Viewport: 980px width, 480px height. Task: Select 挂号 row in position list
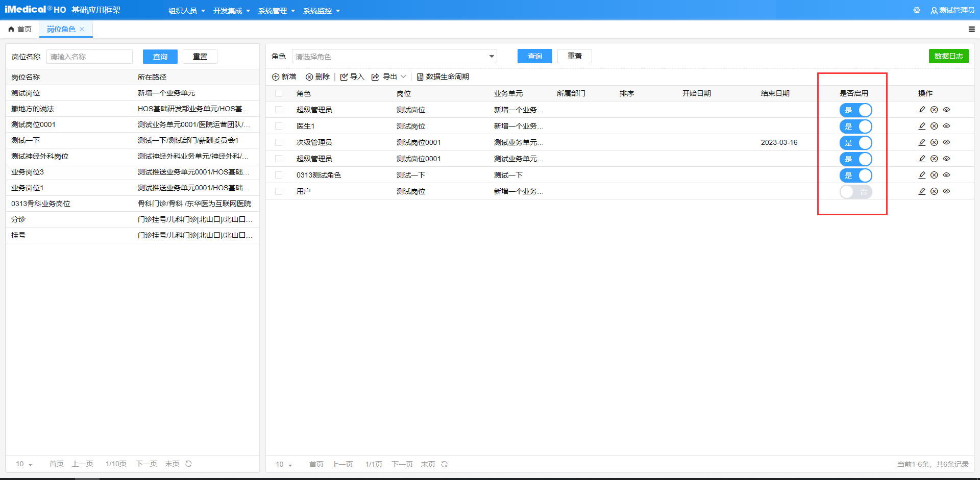coord(133,235)
